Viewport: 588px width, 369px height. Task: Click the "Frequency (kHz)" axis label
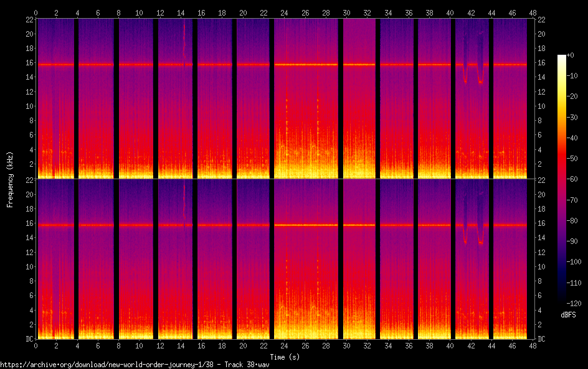click(10, 179)
